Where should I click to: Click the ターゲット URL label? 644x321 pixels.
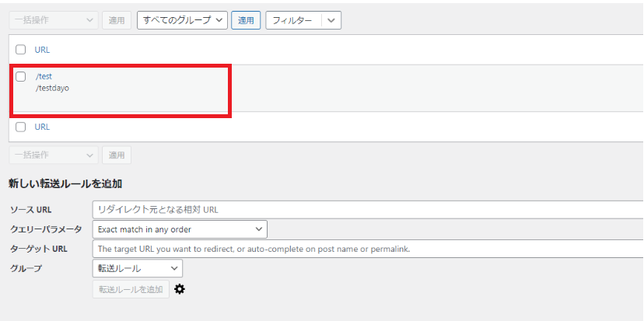pyautogui.click(x=39, y=249)
